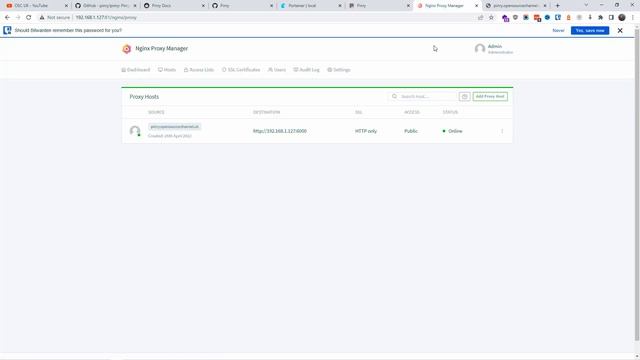This screenshot has width=640, height=360.
Task: Click Never on the Bitwarden prompt
Action: click(558, 31)
